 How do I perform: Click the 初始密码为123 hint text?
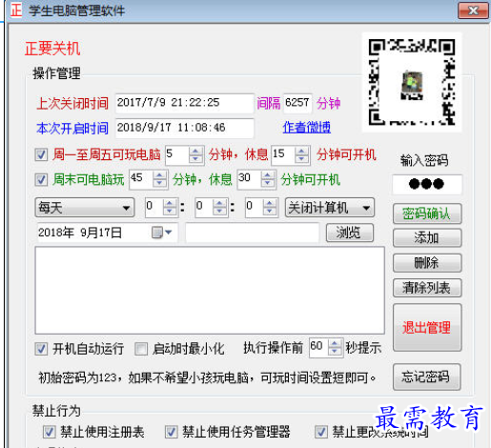(x=207, y=377)
